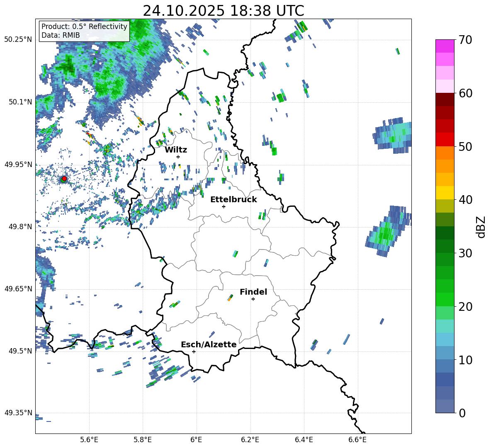Click the 50.1°N latitude tick label
Viewport: 491px width, 448px height.
20,102
